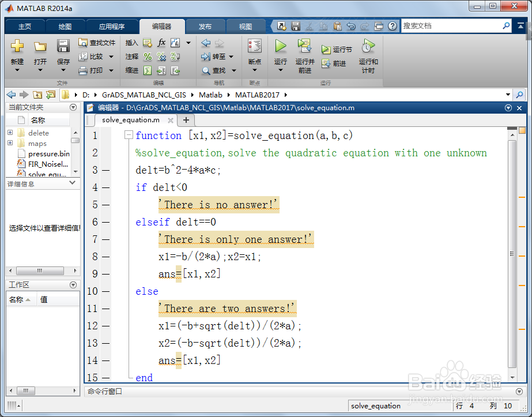Toggle breakpoint on line 12 dash
Viewport: 532px width, 417px height.
(106, 326)
